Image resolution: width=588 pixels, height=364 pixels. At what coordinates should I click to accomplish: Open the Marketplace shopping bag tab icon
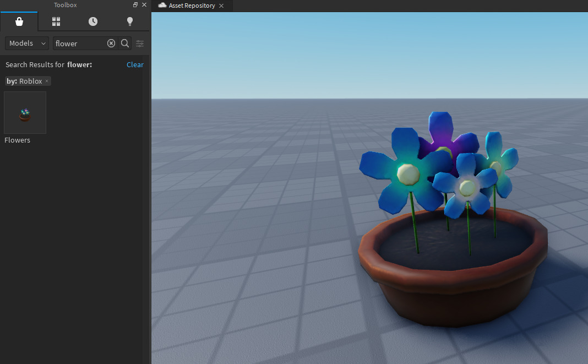[19, 21]
